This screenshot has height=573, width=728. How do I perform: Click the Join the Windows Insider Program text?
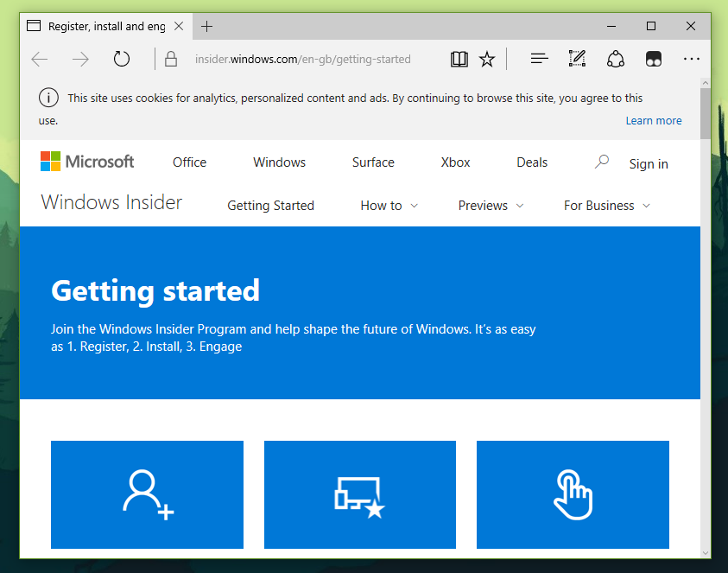tap(293, 338)
